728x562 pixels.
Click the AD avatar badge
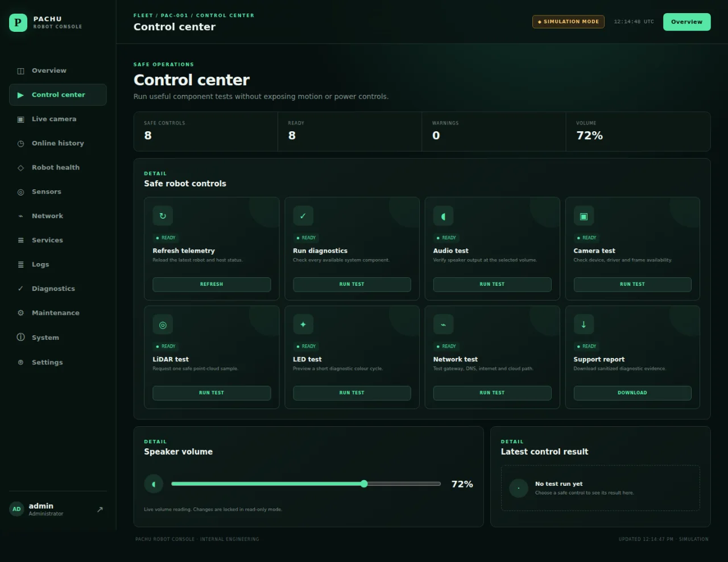click(17, 509)
